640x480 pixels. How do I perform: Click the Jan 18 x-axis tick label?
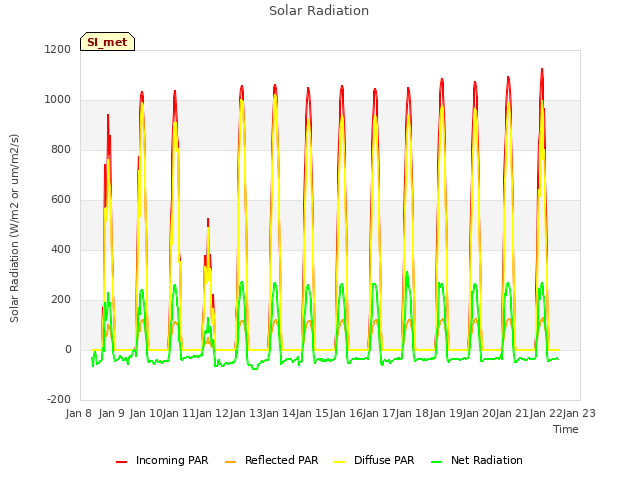tap(412, 413)
